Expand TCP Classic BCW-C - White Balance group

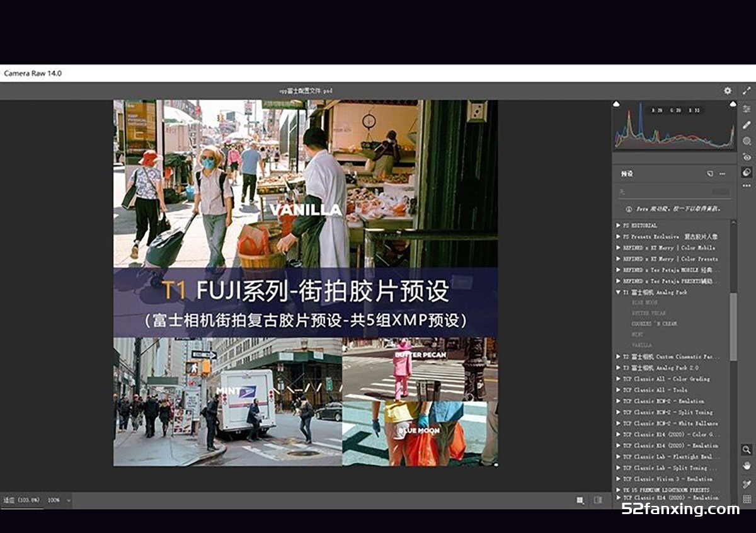point(618,423)
